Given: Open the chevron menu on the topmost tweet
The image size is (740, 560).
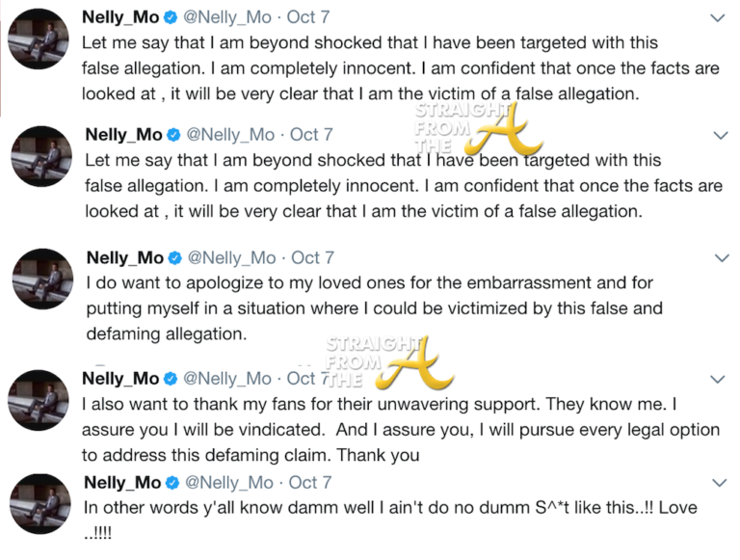Looking at the screenshot, I should coord(718,17).
